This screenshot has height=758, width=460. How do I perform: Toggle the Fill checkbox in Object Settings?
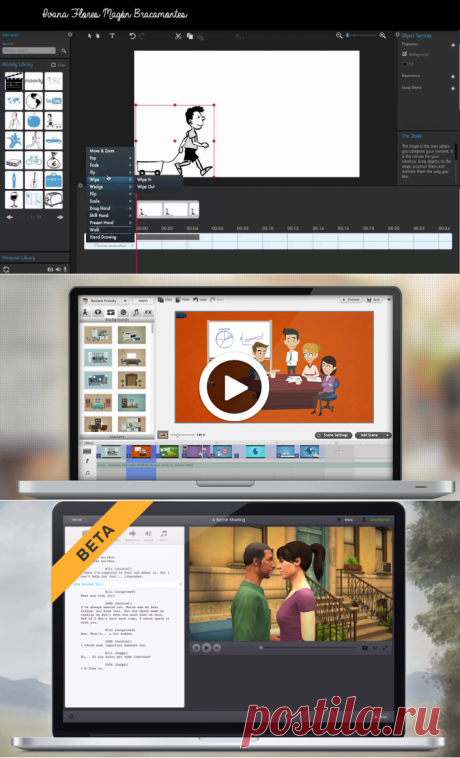tap(405, 64)
